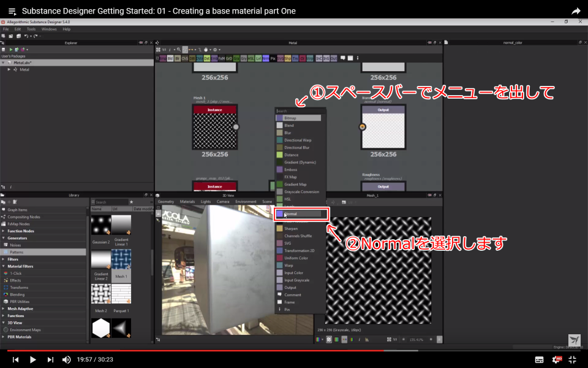Go to the previous video

(15, 360)
